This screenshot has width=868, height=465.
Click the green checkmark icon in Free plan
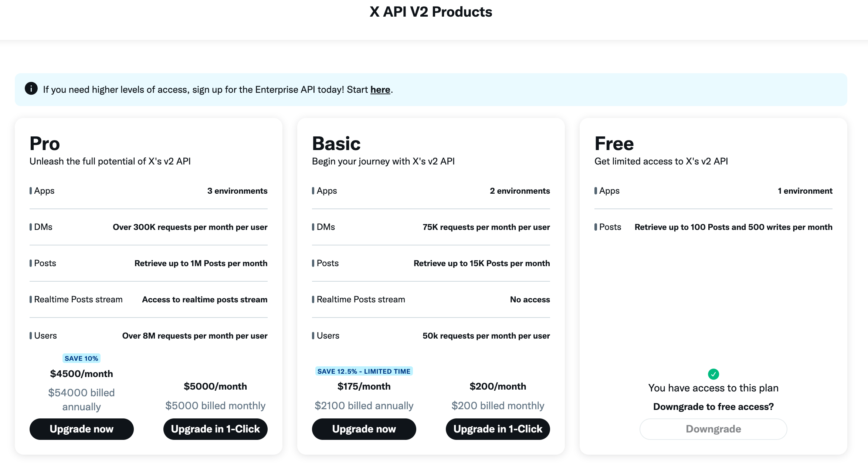[x=713, y=374]
